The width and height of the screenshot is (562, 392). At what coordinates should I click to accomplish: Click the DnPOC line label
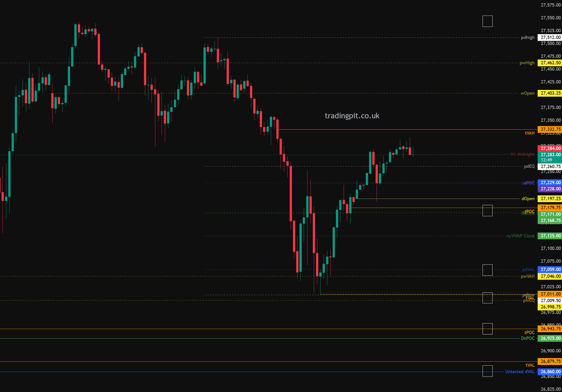528,338
